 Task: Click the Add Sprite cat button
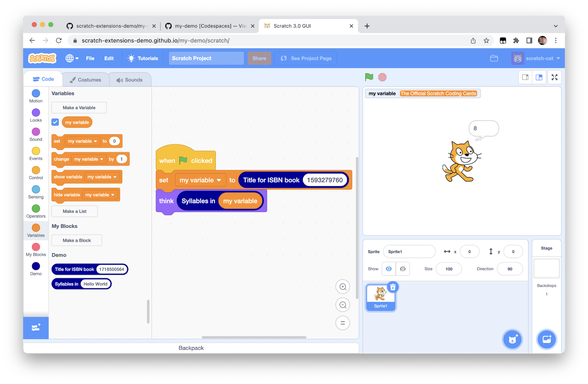point(512,339)
